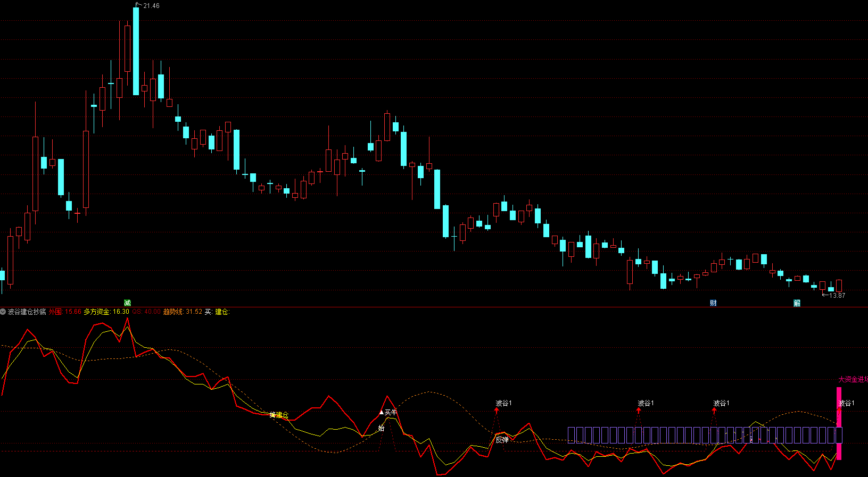Viewport: 868px width, 477px height.
Task: Select the 波谷建仓抄底 indicator name
Action: (x=27, y=312)
